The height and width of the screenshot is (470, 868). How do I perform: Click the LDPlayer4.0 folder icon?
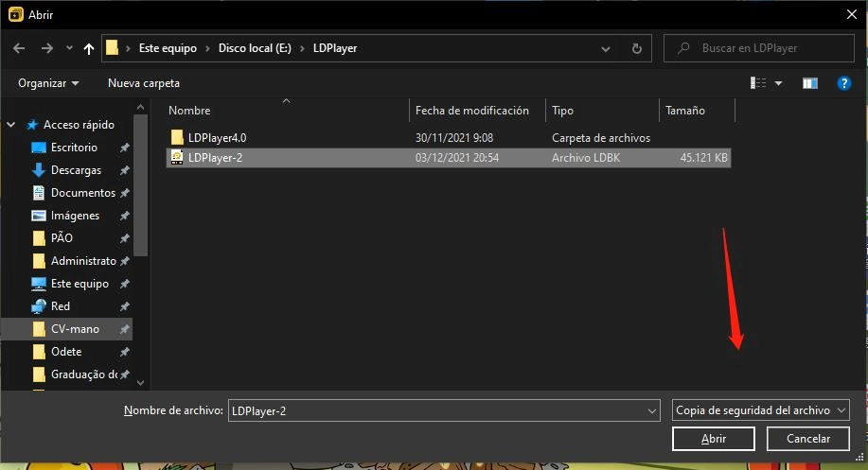tap(177, 137)
